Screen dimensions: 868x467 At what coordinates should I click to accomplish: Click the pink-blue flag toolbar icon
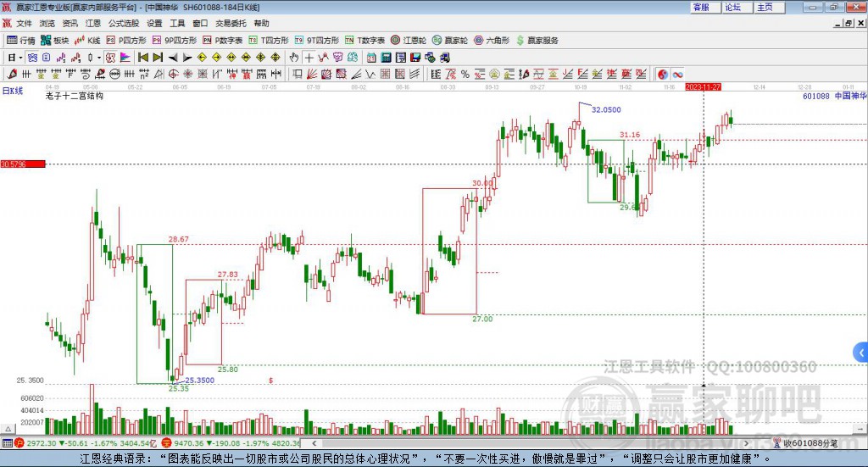[x=125, y=58]
